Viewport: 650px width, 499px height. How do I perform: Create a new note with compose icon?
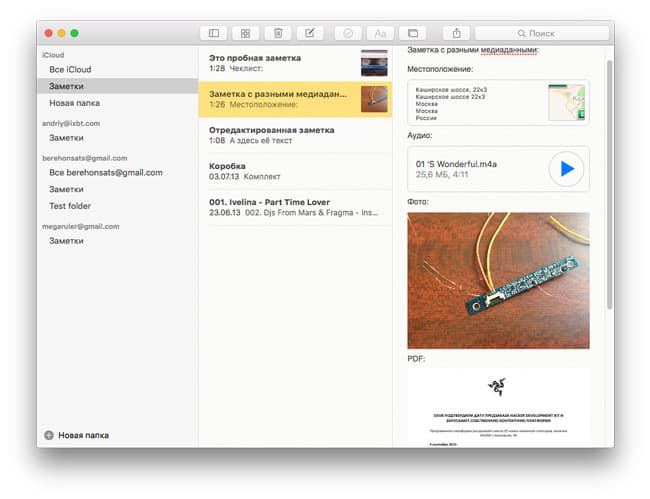[310, 33]
